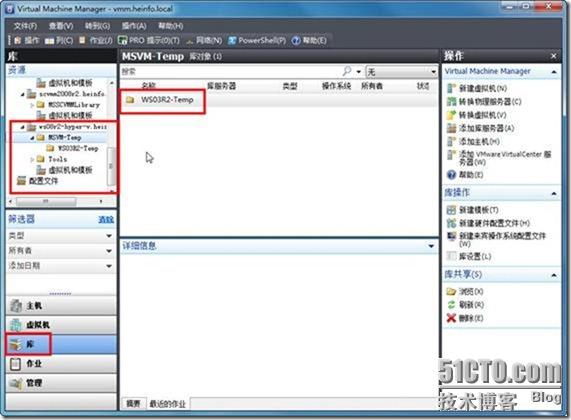Open the 转到(G) menu
This screenshot has height=420, width=571.
click(97, 26)
